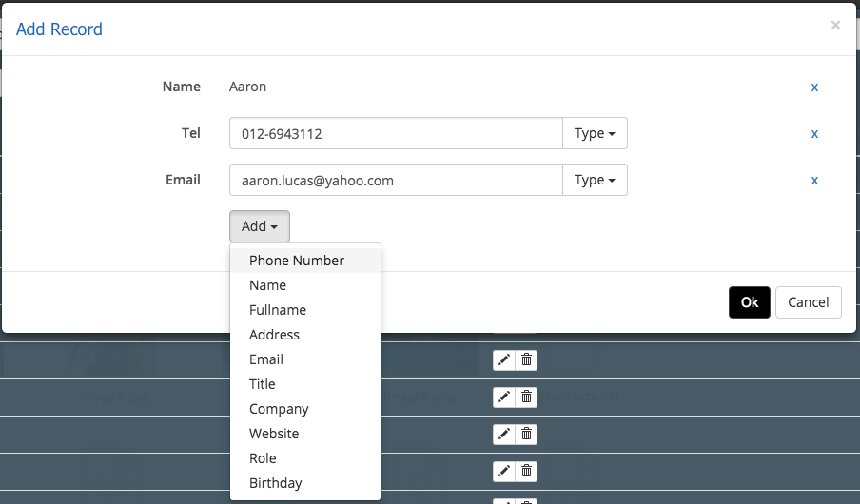
Task: Click the trash icon beside contacts.vcf
Action: point(526,397)
